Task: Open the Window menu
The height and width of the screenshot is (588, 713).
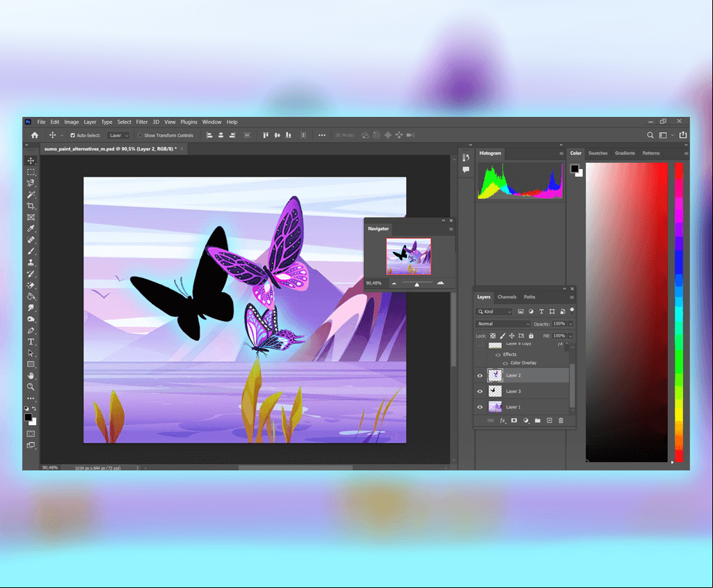Action: pyautogui.click(x=212, y=122)
